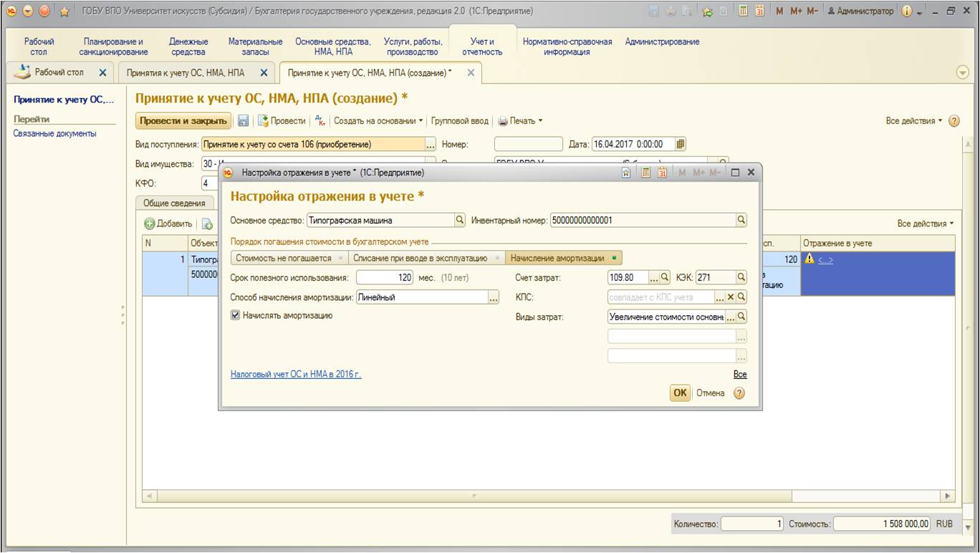Screen dimensions: 980x553
Task: Click the Дт/Кт postings icon in toolbar
Action: click(x=320, y=121)
